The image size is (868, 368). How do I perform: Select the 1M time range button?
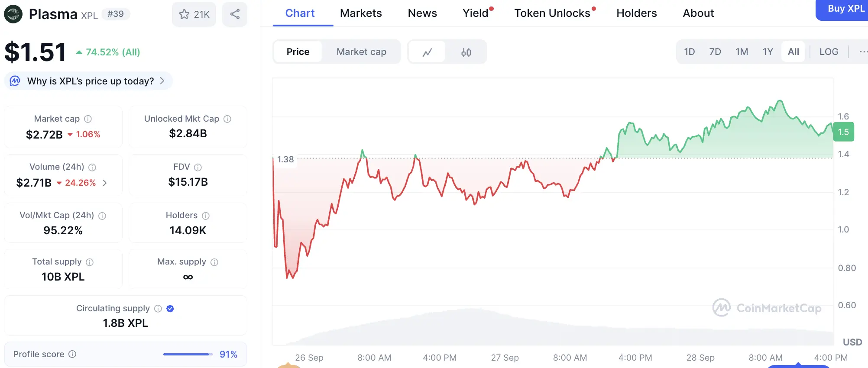click(x=742, y=52)
